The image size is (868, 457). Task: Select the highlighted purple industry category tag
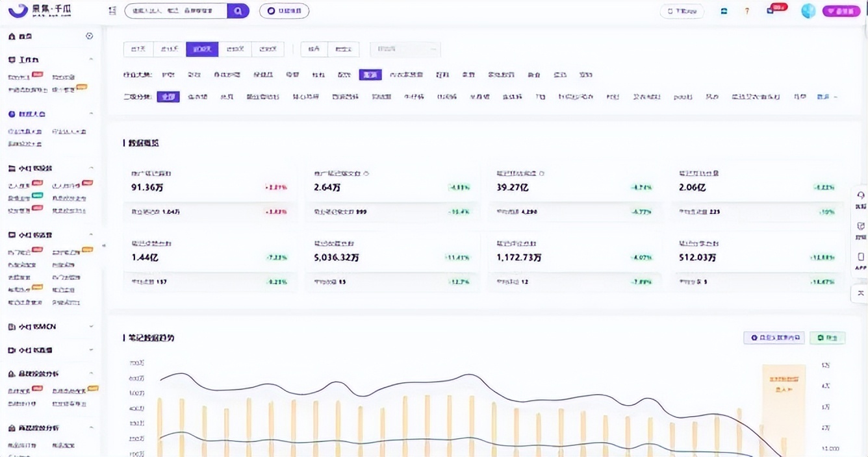(370, 75)
